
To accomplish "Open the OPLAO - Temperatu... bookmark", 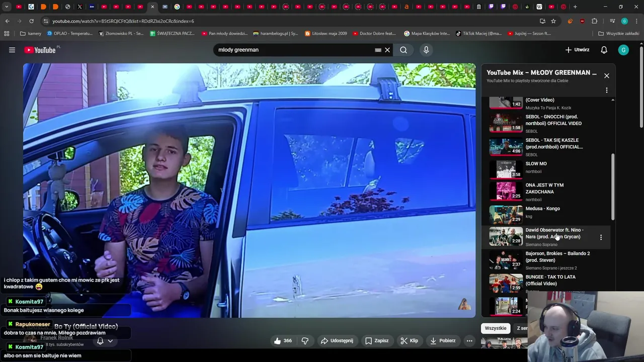I will [70, 34].
